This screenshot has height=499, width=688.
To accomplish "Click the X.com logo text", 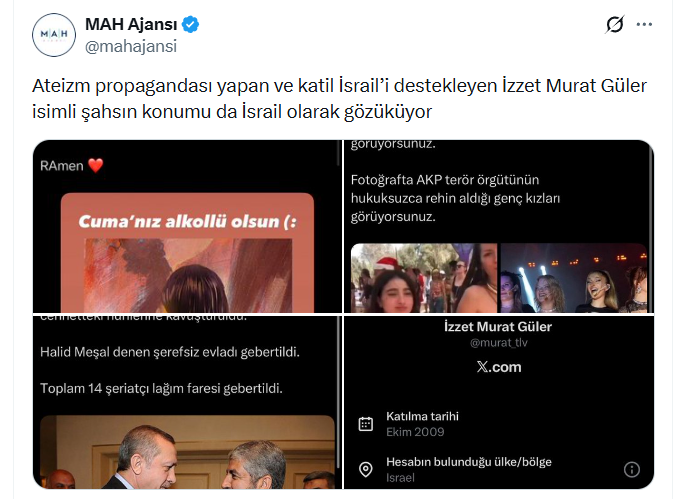I will tap(499, 367).
